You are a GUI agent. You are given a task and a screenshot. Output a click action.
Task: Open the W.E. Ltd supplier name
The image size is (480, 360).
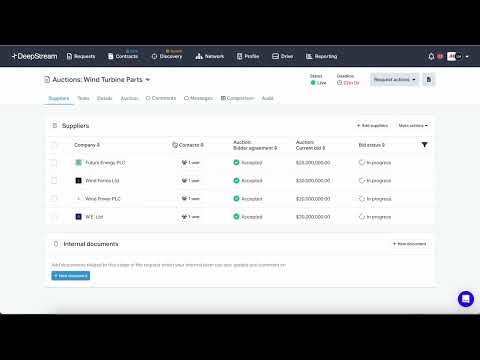point(94,217)
